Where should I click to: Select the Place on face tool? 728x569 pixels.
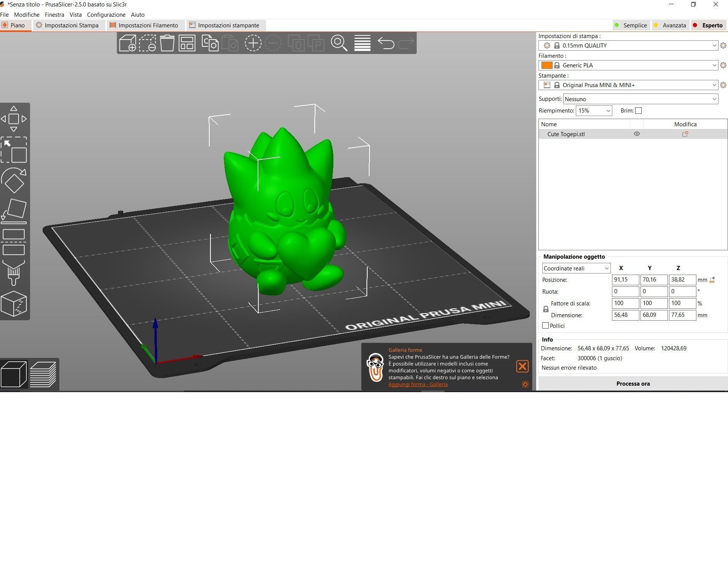14,211
